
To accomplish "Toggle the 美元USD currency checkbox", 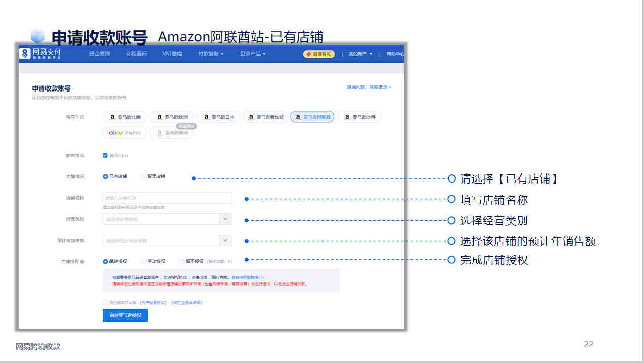I will (105, 155).
